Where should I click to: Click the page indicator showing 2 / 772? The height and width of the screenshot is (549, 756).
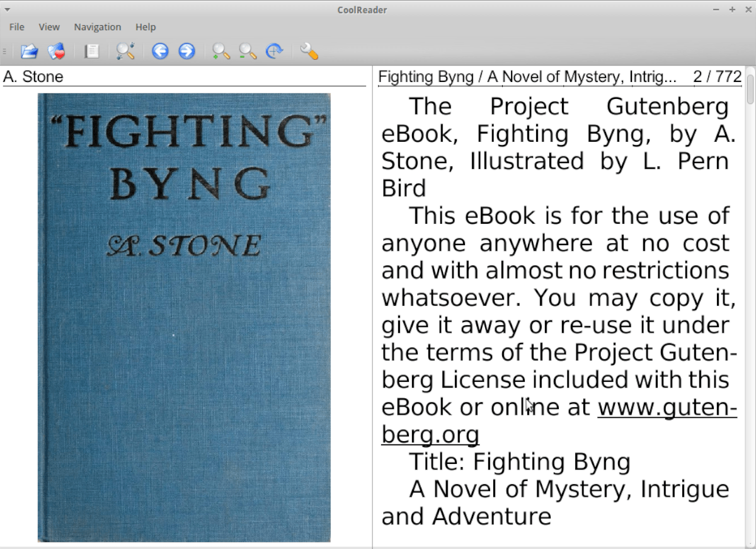point(719,76)
